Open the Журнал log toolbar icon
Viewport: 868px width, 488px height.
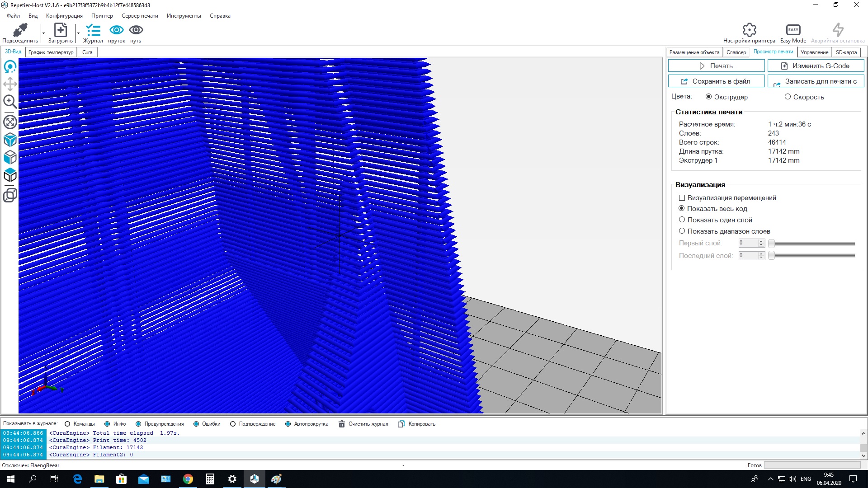click(x=93, y=30)
